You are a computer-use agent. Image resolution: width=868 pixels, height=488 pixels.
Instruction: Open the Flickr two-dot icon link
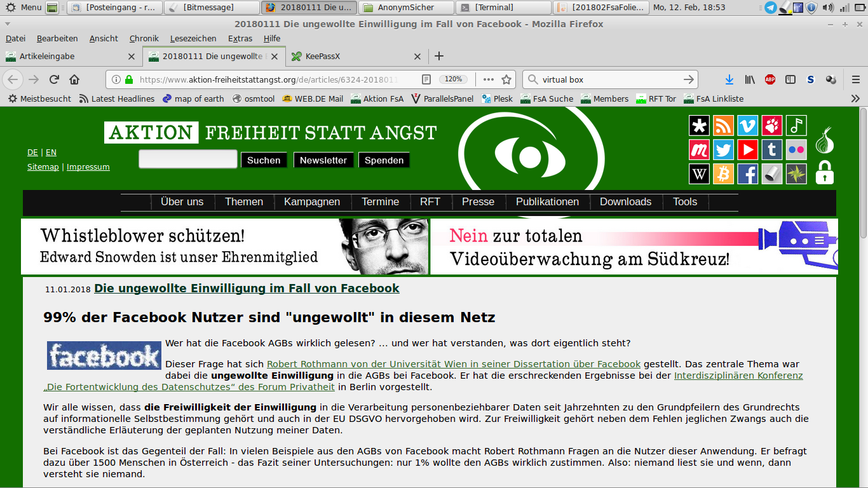coord(796,150)
